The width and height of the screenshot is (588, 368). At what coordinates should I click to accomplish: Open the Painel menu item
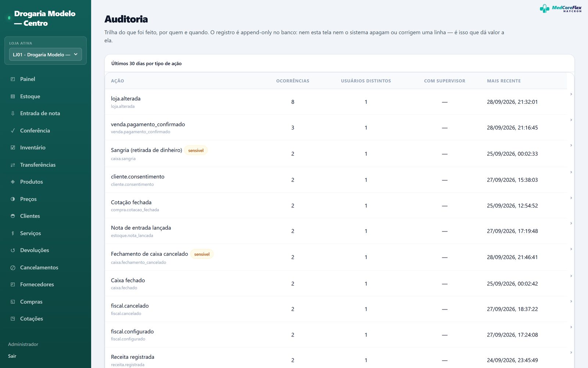point(46,79)
